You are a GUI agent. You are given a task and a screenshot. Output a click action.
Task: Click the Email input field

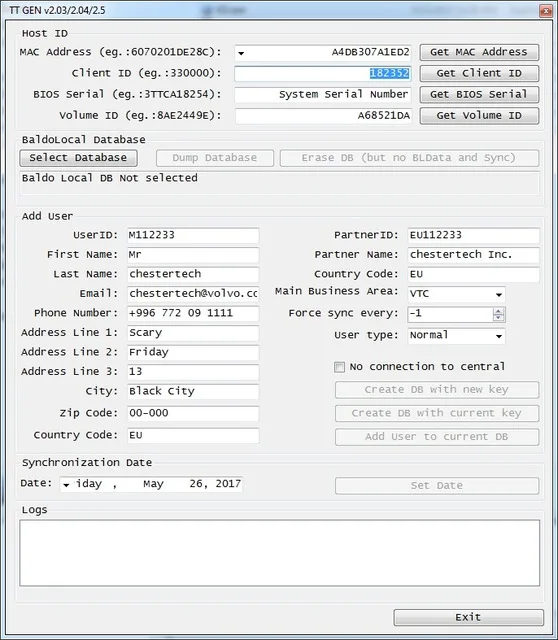193,294
